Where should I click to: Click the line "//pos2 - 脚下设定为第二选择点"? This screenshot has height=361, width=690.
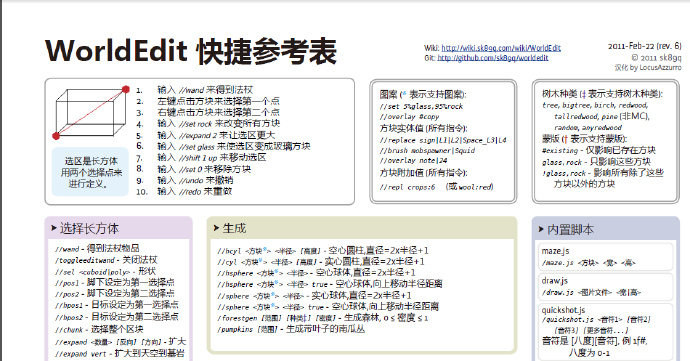tap(114, 294)
